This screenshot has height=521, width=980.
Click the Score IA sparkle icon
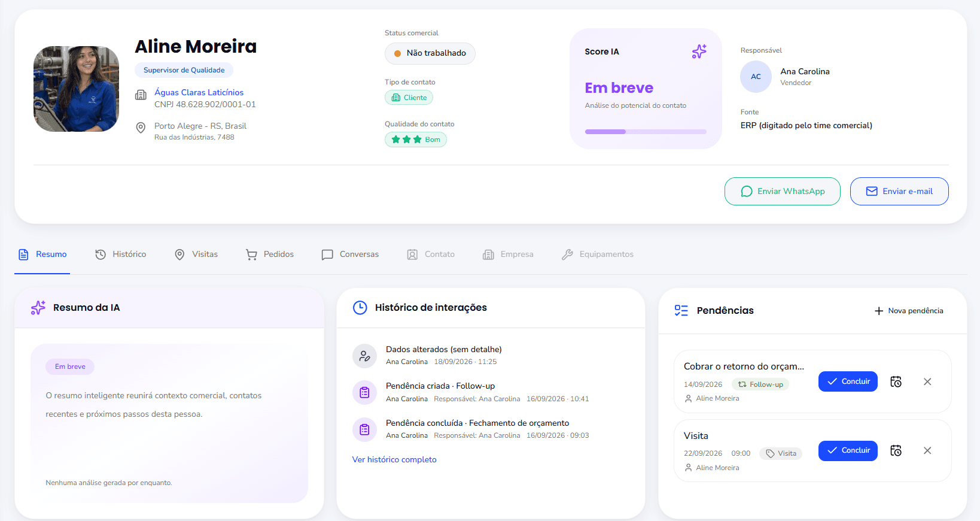point(699,52)
